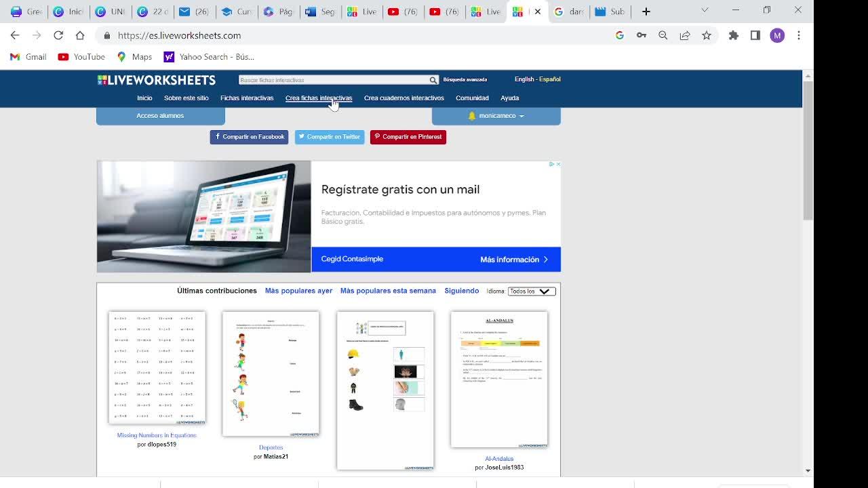Switch to the Google 'dars' tab
The width and height of the screenshot is (868, 488).
[568, 12]
